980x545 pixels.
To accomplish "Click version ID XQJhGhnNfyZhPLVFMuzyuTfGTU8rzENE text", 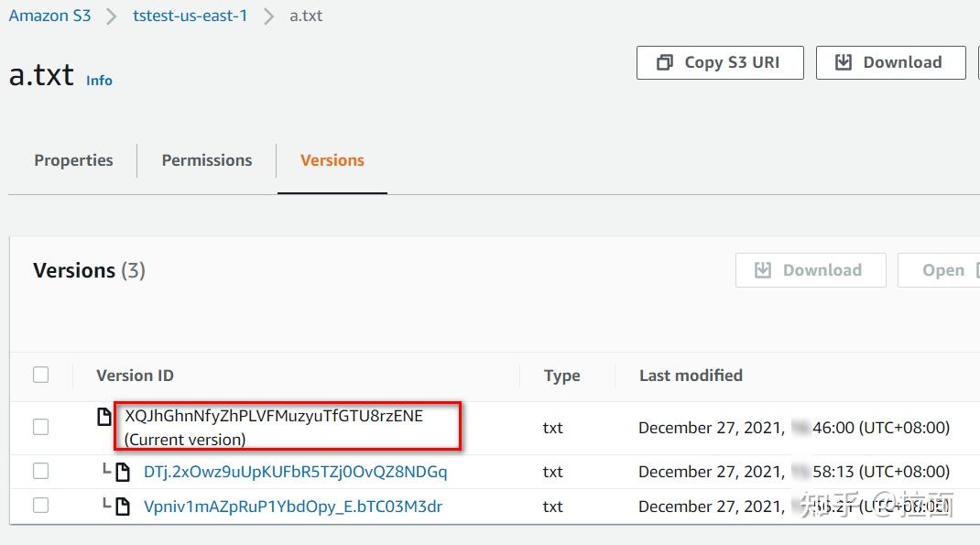I will click(x=274, y=416).
